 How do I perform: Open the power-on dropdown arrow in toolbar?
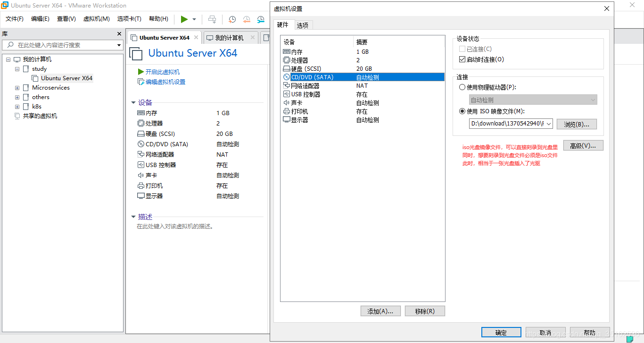[194, 19]
